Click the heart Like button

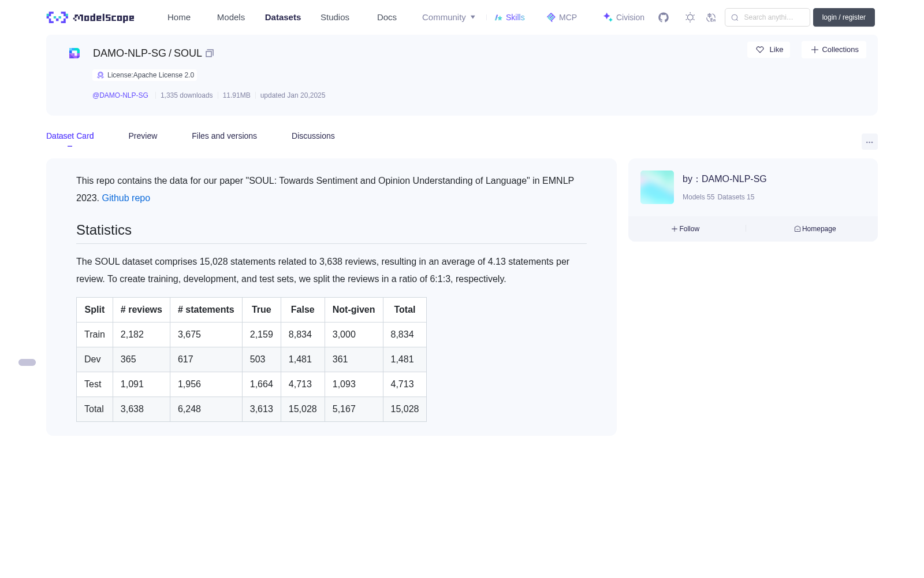[x=769, y=50]
